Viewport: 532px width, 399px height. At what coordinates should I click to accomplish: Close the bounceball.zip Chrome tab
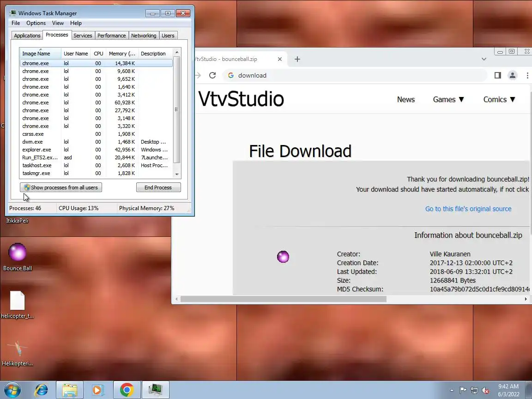pos(279,59)
